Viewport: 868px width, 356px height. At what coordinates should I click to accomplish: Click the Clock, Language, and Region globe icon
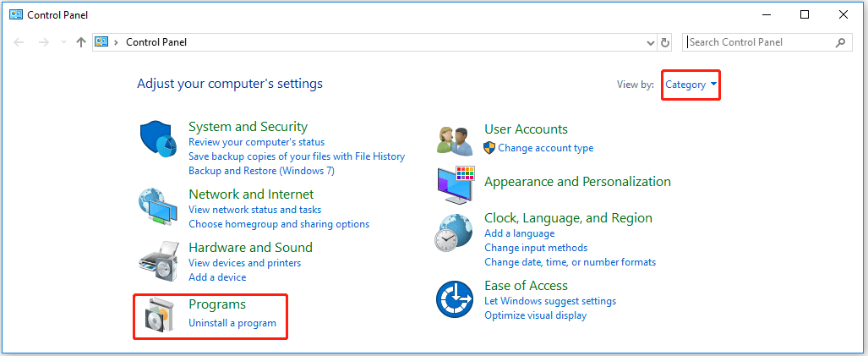tap(453, 233)
